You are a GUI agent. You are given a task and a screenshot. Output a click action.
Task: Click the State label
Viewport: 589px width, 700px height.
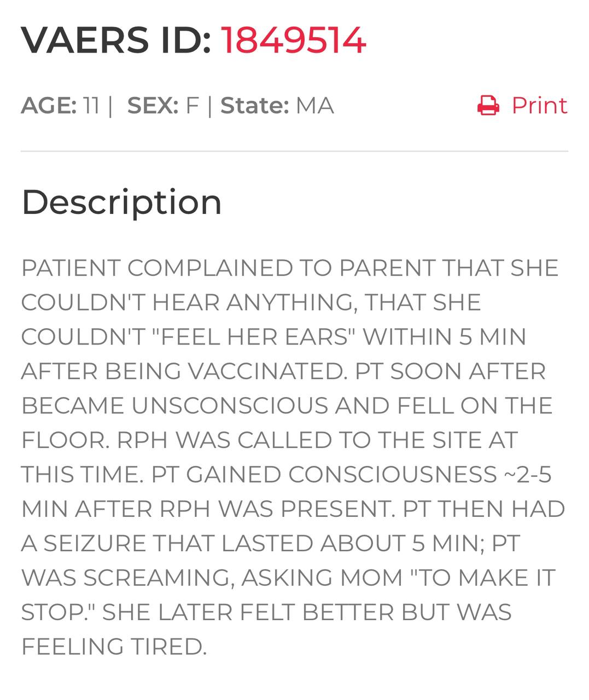[254, 106]
